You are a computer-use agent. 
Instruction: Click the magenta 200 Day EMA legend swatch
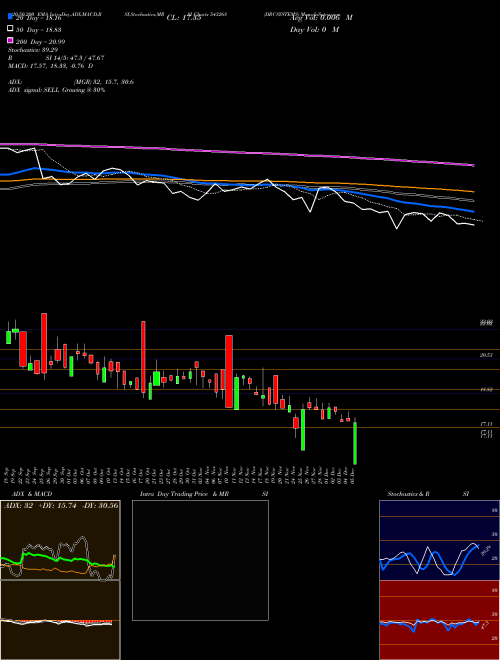click(10, 40)
